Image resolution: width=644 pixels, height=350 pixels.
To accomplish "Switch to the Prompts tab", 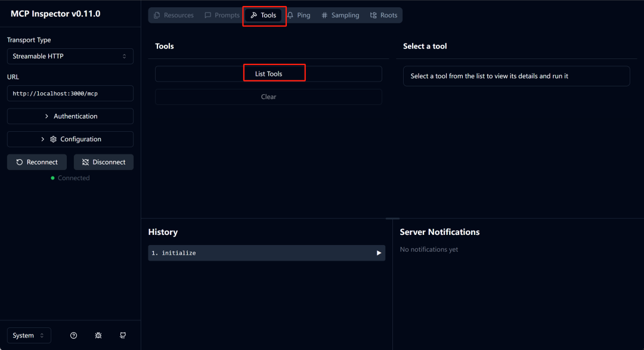I will pyautogui.click(x=222, y=15).
